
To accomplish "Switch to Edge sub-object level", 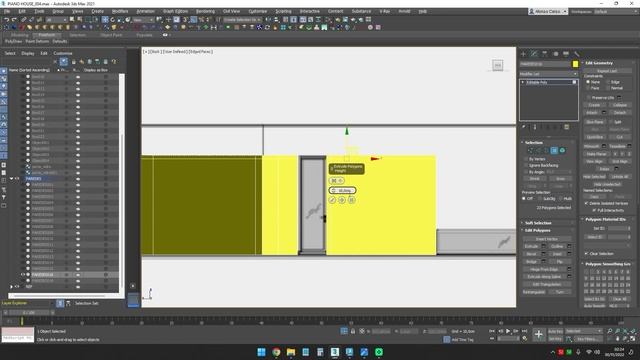I will click(538, 151).
